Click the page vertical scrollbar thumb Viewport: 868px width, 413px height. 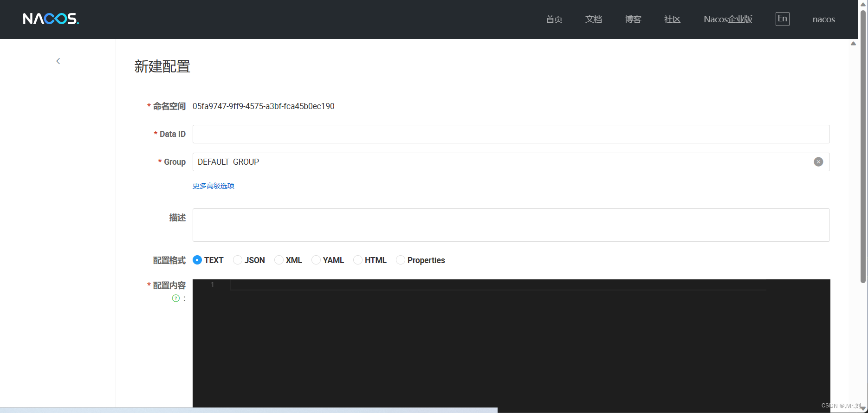click(863, 146)
